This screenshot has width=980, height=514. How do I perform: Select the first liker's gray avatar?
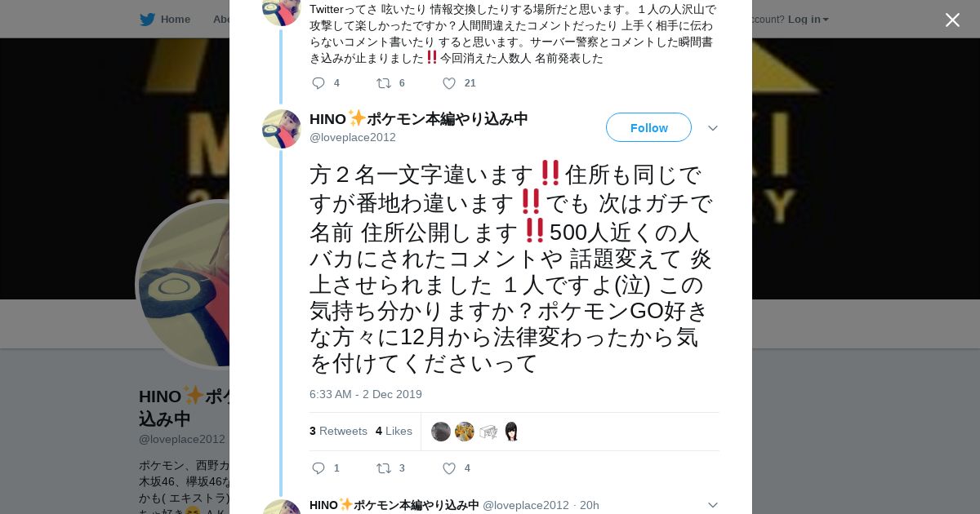[441, 432]
